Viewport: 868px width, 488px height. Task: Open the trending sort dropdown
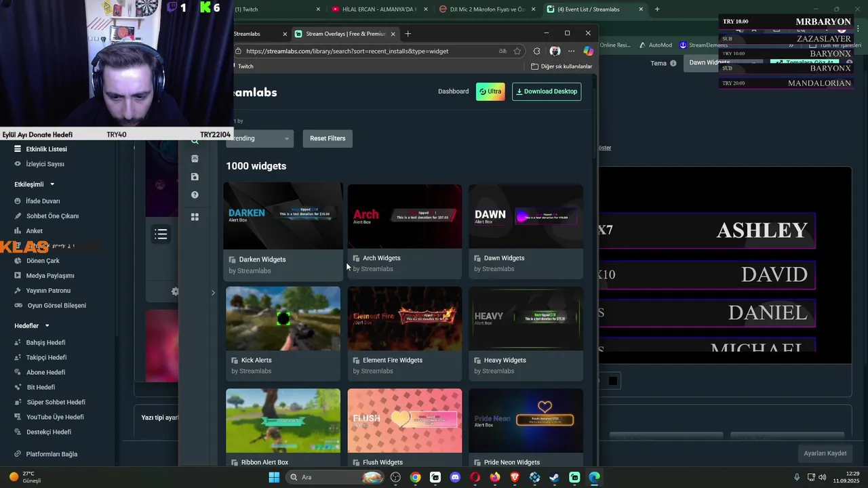point(260,138)
